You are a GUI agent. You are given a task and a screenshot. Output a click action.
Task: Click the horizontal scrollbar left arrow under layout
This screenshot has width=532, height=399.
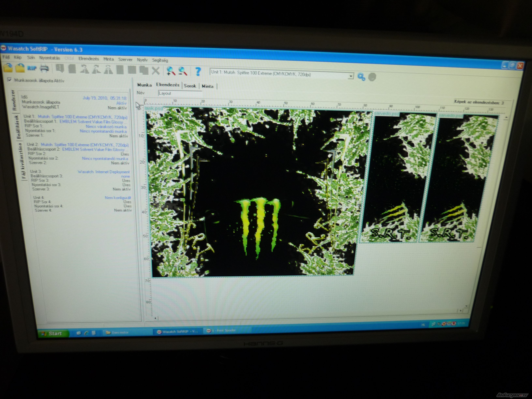155,318
